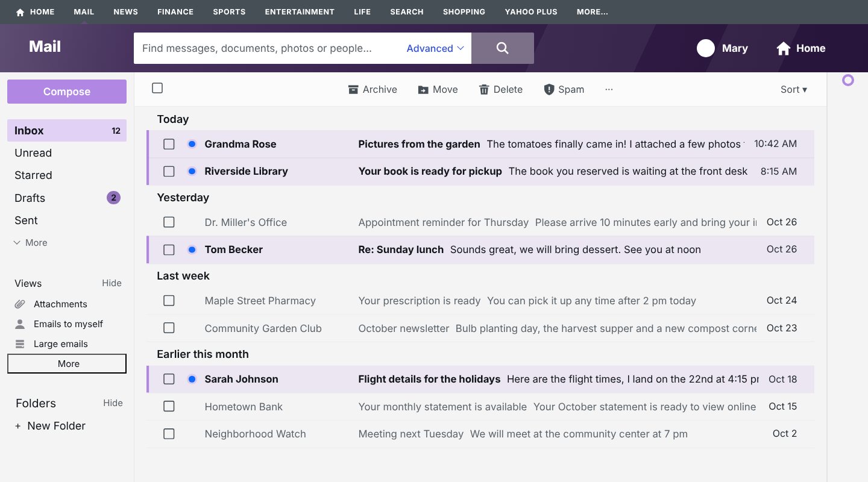Viewport: 868px width, 482px height.
Task: Click the person icon for Emails to myself
Action: point(20,324)
